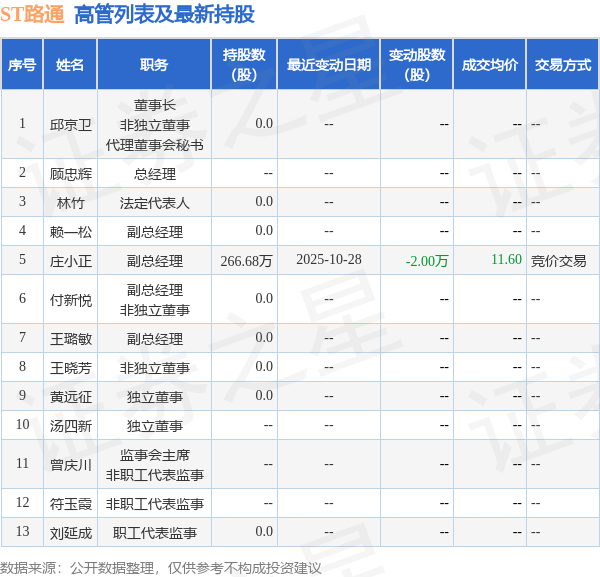Click '副总经理' in 赖一松's row
600x577 pixels.
click(x=155, y=232)
